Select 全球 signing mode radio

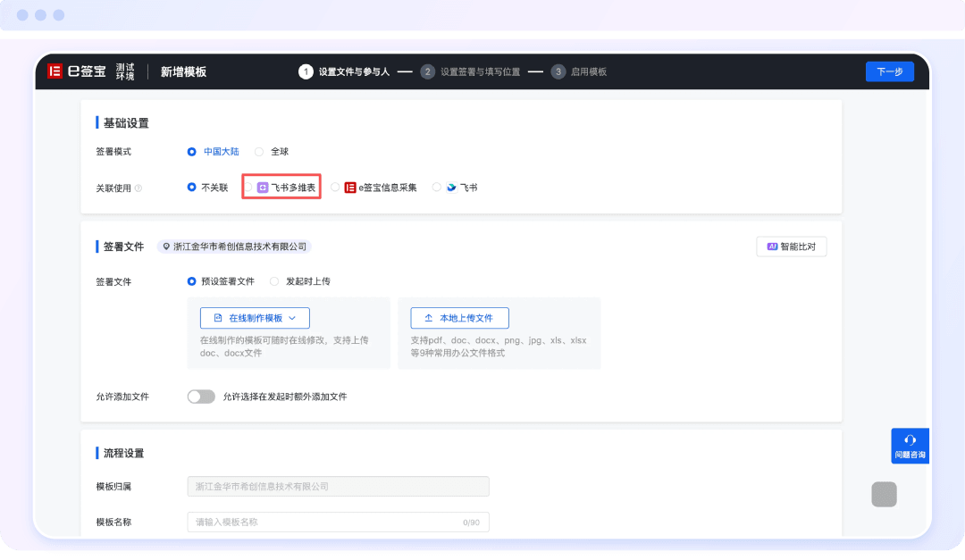259,151
